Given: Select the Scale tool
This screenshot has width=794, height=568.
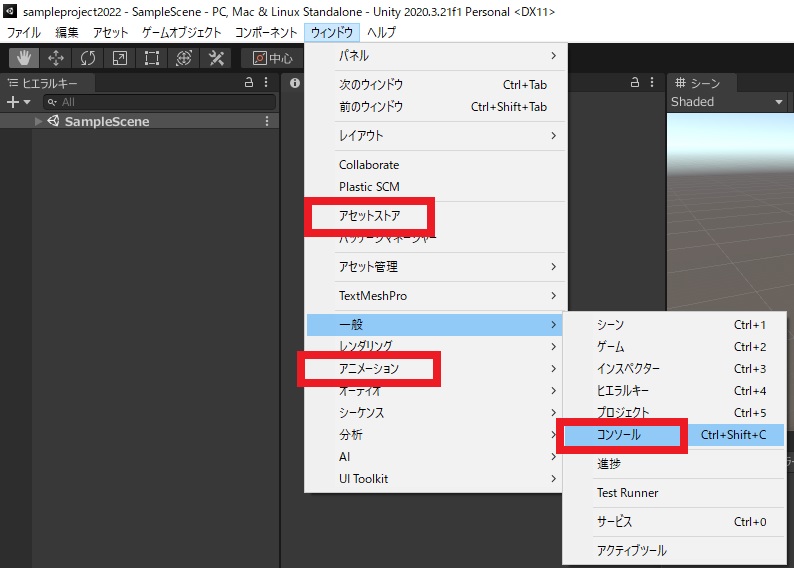Looking at the screenshot, I should point(120,58).
